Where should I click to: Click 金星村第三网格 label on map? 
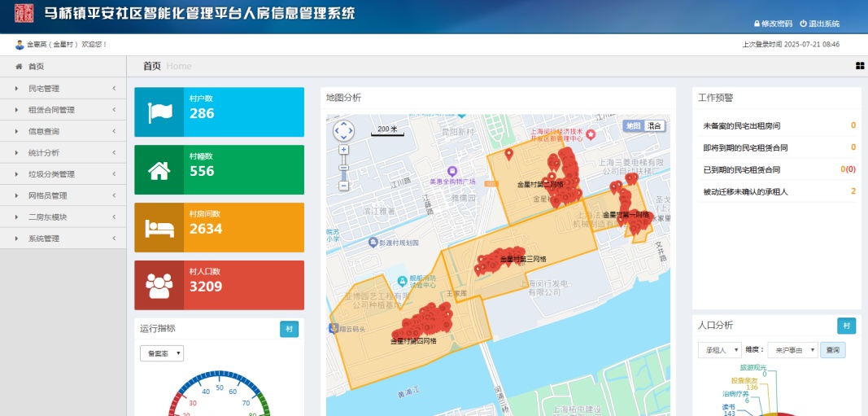point(523,259)
